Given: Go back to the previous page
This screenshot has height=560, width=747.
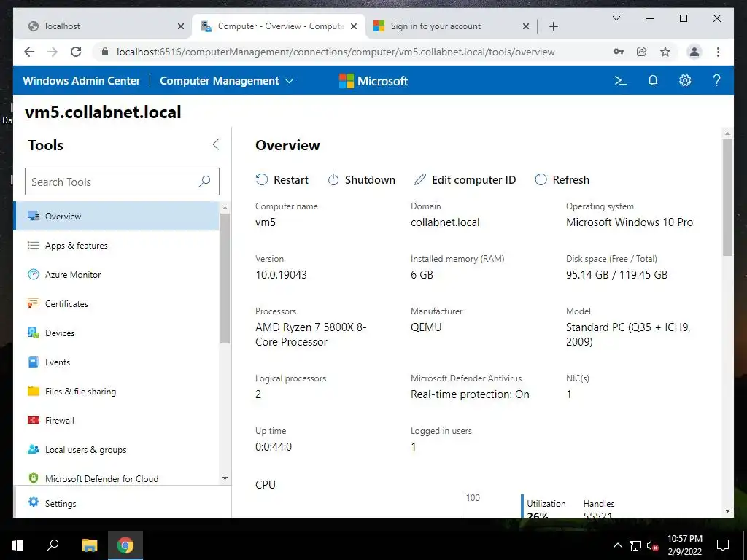Looking at the screenshot, I should pyautogui.click(x=29, y=52).
